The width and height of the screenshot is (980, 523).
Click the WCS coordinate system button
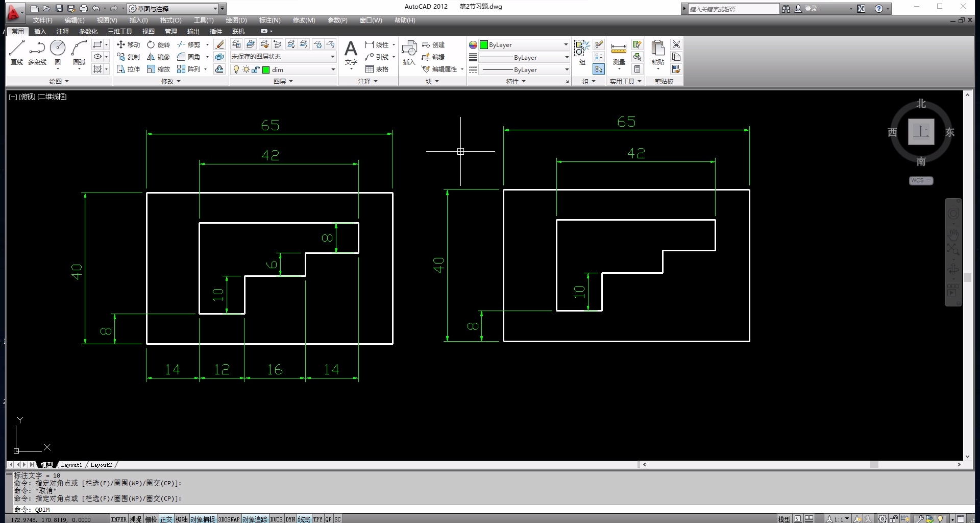coord(921,180)
